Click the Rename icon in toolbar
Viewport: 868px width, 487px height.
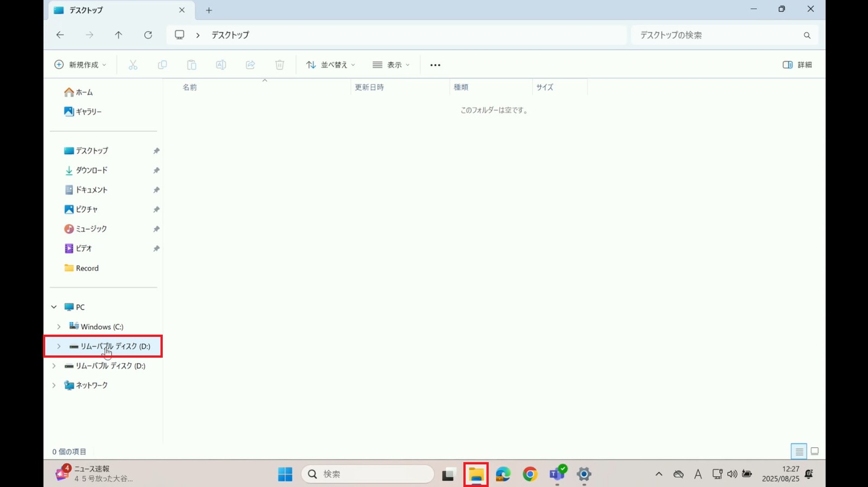click(x=221, y=65)
